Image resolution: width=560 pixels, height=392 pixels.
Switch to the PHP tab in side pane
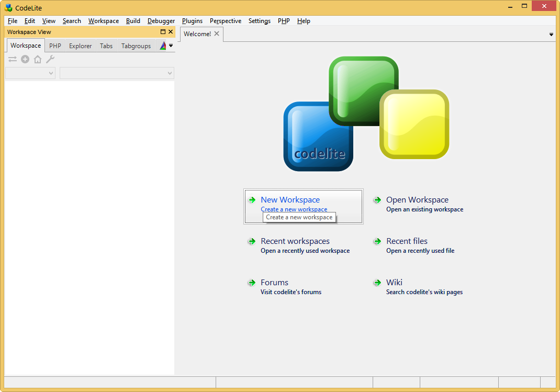(x=55, y=46)
